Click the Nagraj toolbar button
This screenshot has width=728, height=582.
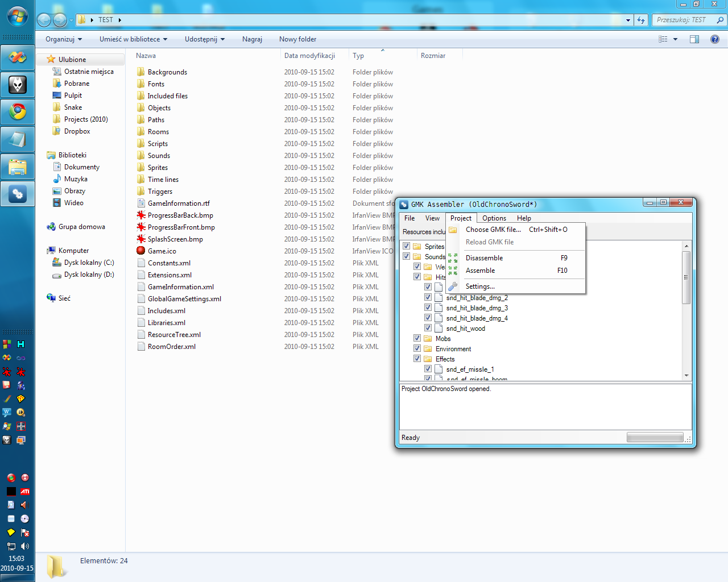[x=252, y=39]
